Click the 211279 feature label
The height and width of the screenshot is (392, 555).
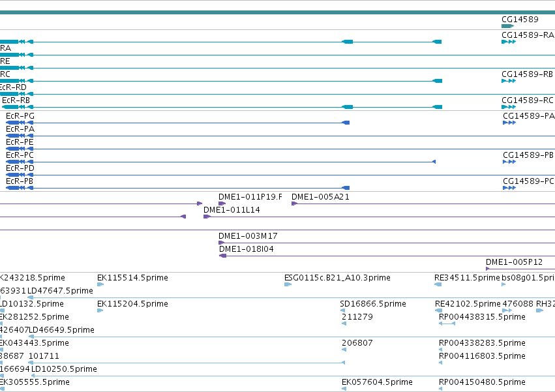click(357, 317)
